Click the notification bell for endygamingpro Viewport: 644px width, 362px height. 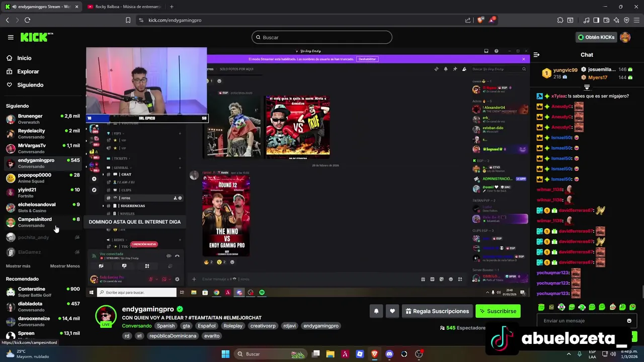(376, 311)
